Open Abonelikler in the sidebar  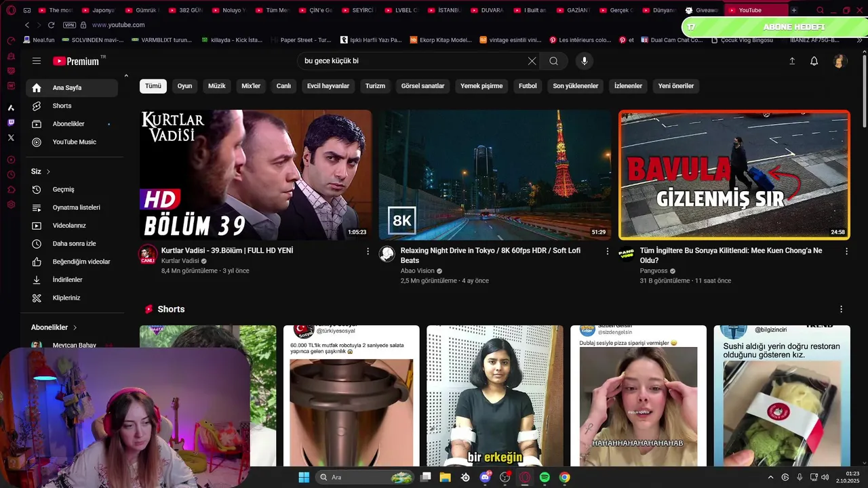72,124
